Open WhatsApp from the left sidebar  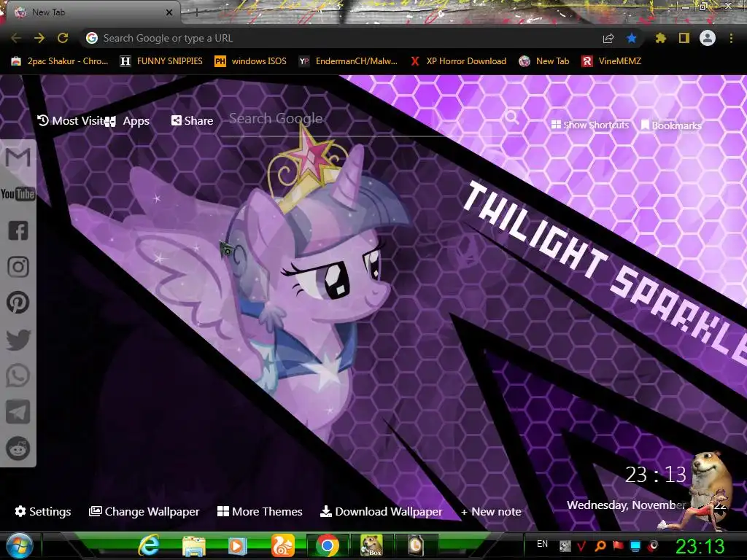pyautogui.click(x=18, y=376)
